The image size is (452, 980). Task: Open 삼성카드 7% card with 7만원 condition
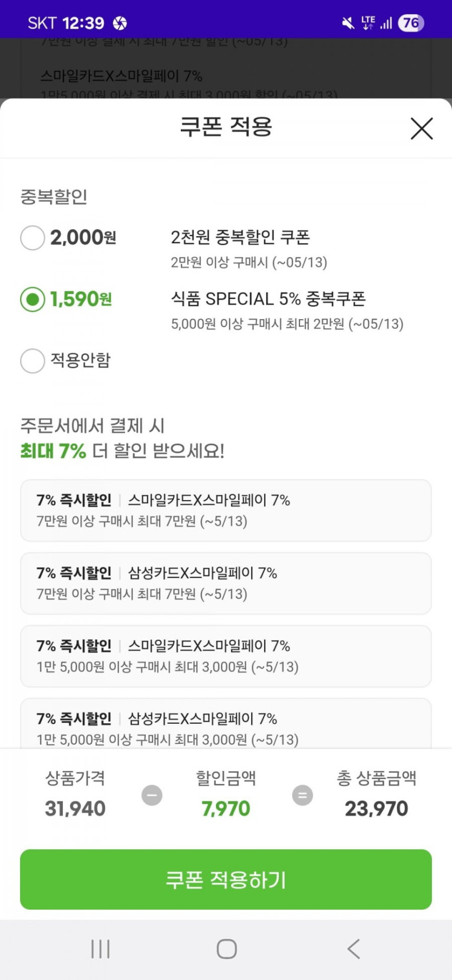click(226, 583)
